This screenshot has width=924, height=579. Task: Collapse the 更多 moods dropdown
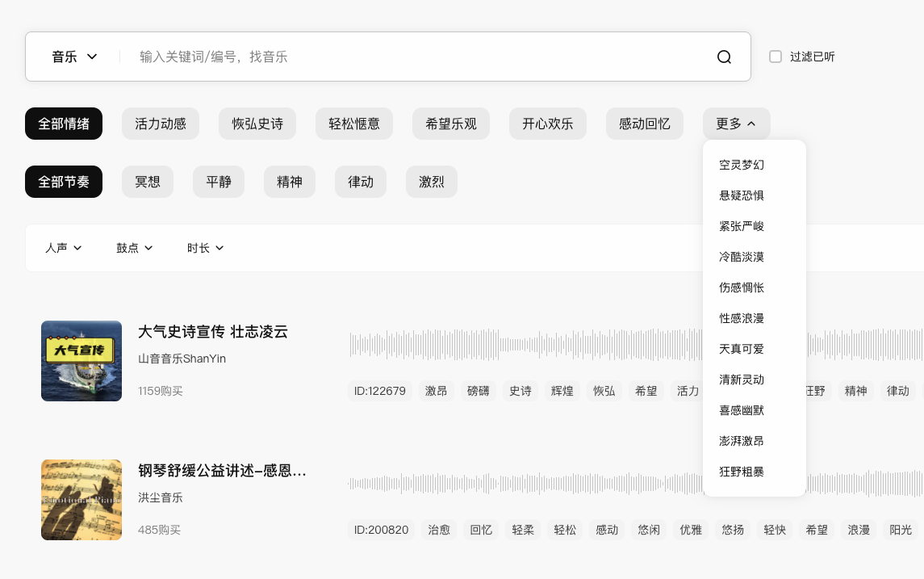(736, 124)
